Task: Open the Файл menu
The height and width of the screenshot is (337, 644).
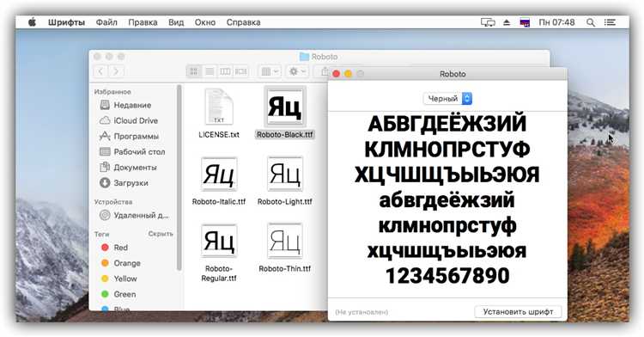Action: [106, 22]
